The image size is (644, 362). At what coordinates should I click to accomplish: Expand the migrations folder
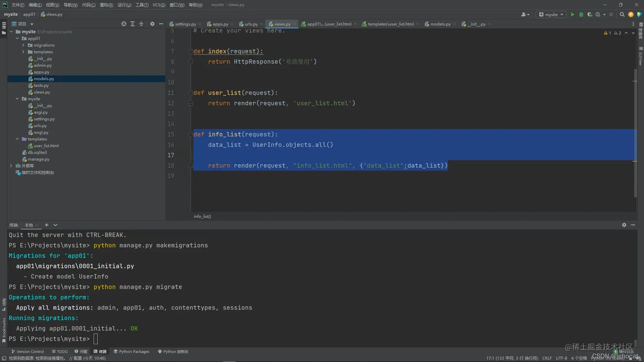23,45
